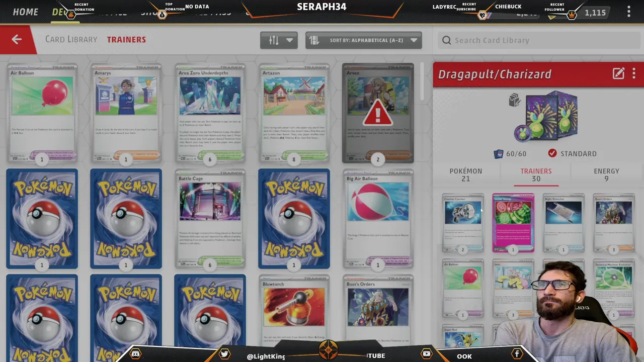Select the Blowtorch card in the library

pyautogui.click(x=294, y=312)
